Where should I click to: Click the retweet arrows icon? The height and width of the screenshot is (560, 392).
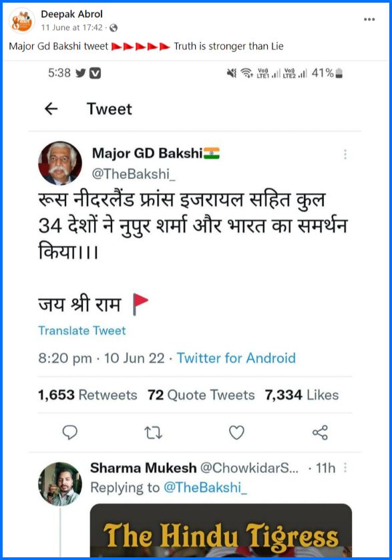tap(154, 432)
